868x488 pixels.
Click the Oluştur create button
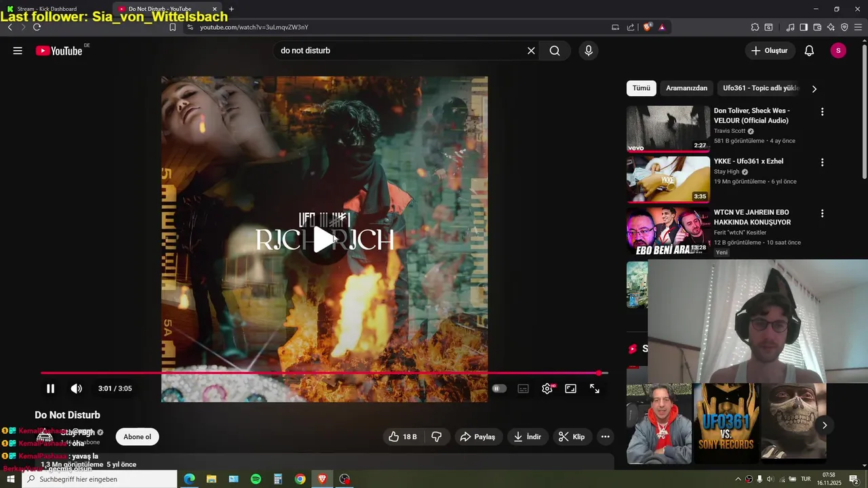coord(770,51)
